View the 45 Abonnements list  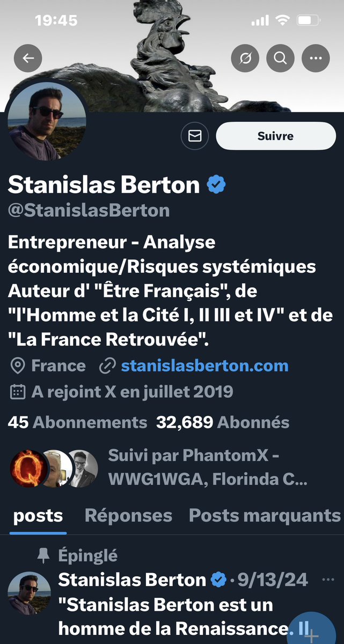click(x=77, y=422)
